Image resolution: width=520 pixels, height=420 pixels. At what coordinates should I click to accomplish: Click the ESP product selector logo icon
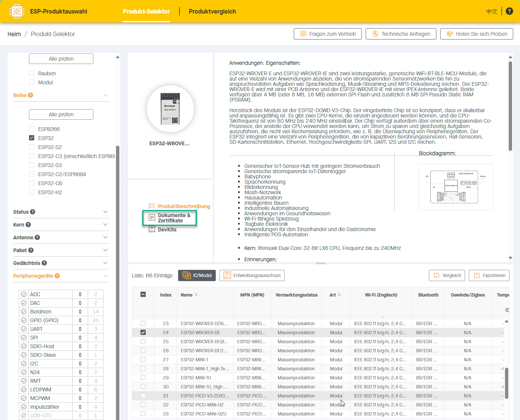point(17,11)
